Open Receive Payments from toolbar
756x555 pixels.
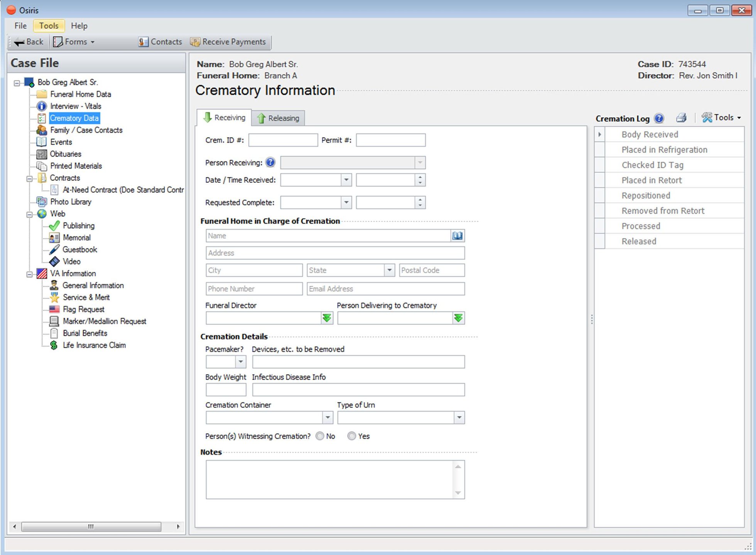[228, 42]
